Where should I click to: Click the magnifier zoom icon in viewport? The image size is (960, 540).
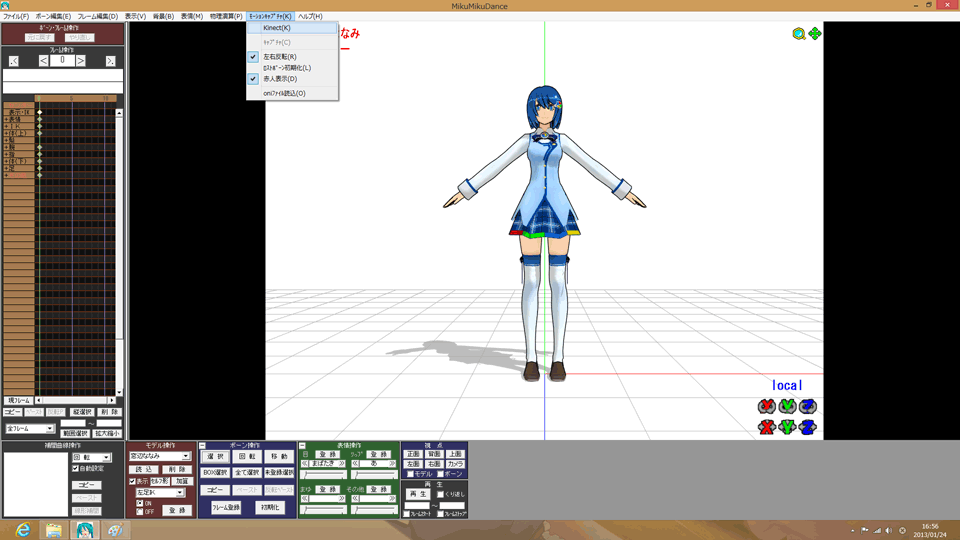point(798,34)
